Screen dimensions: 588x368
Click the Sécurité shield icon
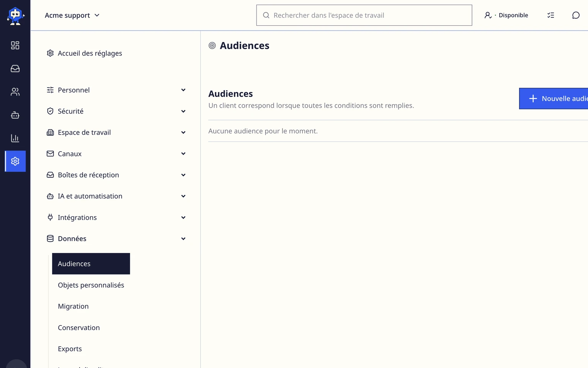pos(50,111)
